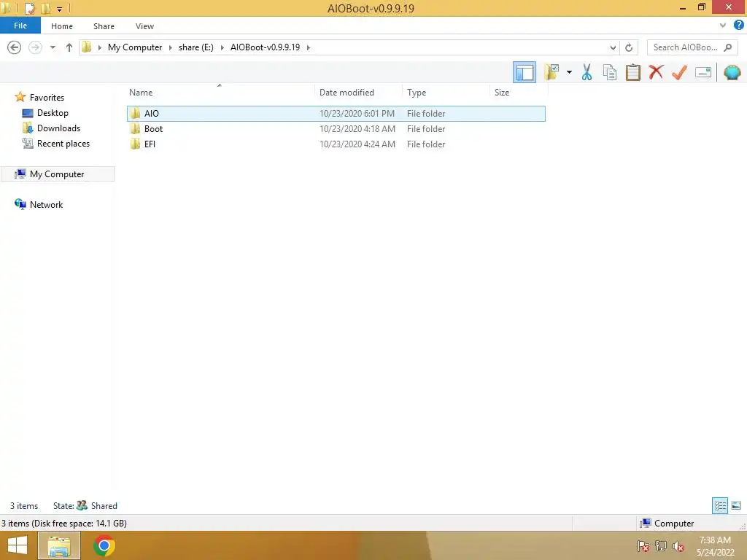Viewport: 747px width, 560px height.
Task: Select Favorites in the navigation pane
Action: click(x=47, y=97)
